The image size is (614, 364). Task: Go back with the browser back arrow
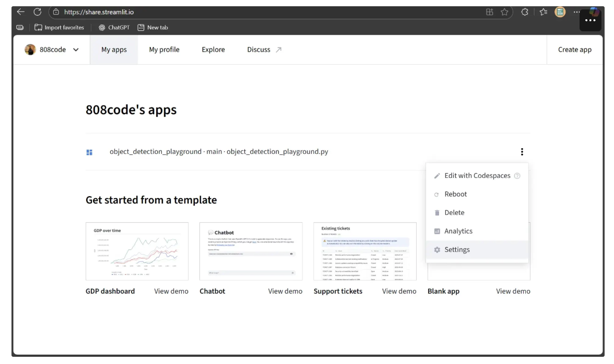click(x=21, y=11)
